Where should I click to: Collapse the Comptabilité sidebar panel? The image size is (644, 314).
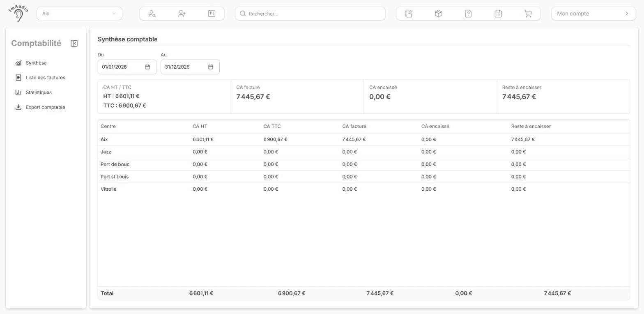74,43
